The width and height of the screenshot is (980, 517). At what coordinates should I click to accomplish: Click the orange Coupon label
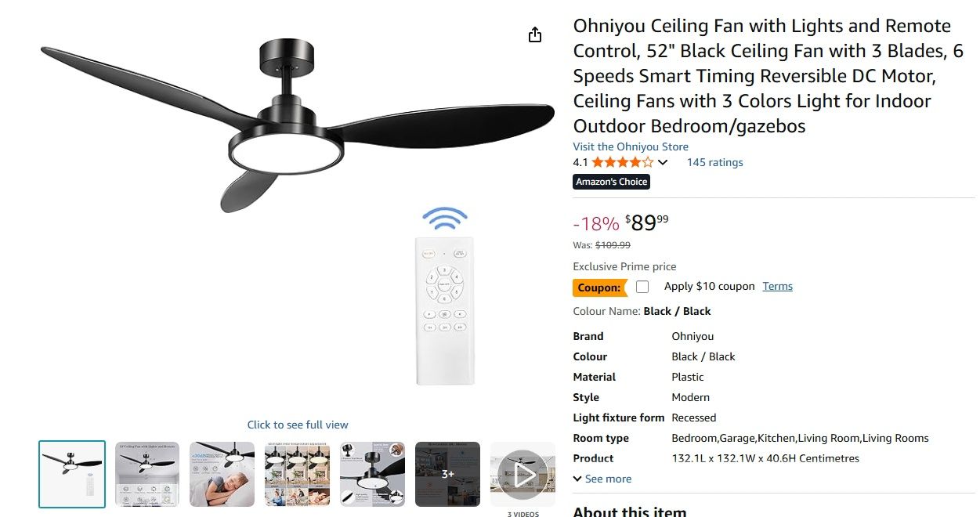(599, 287)
